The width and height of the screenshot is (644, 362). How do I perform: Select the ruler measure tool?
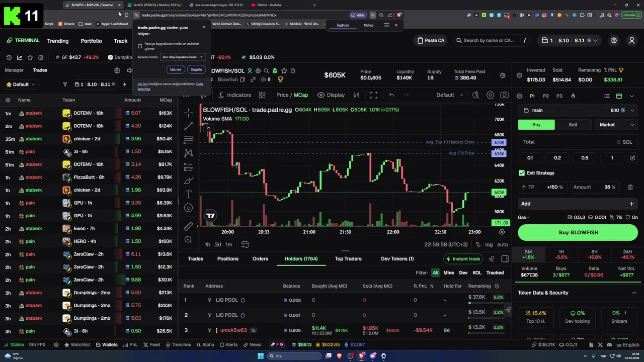click(188, 226)
